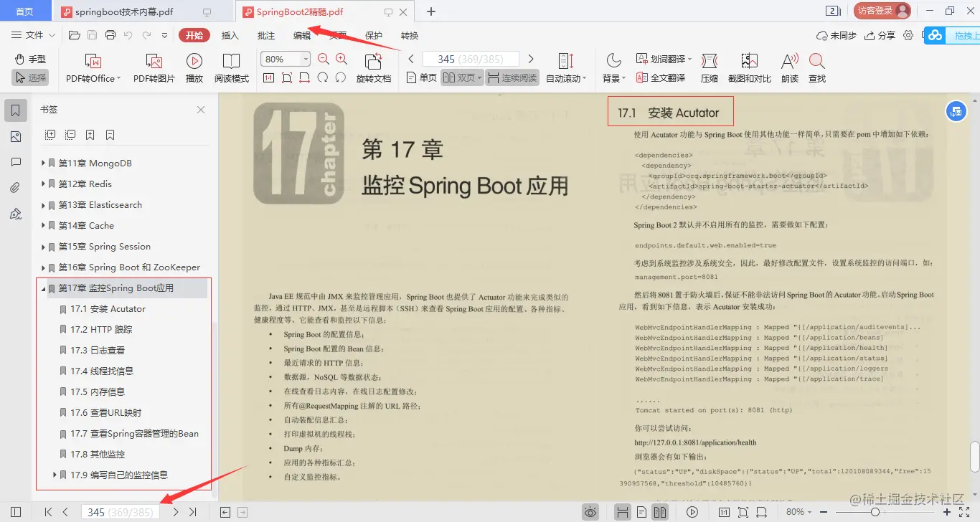Click the 分享 share button

pos(880,35)
